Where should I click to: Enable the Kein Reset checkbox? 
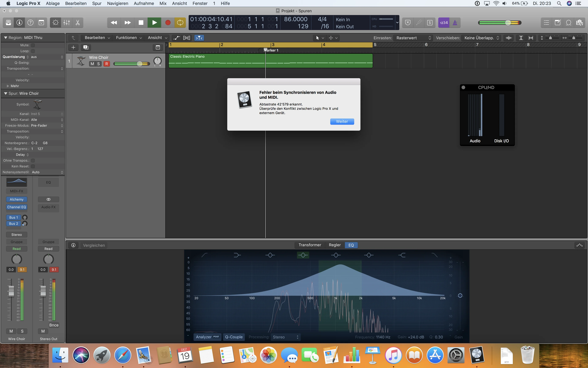(x=33, y=166)
